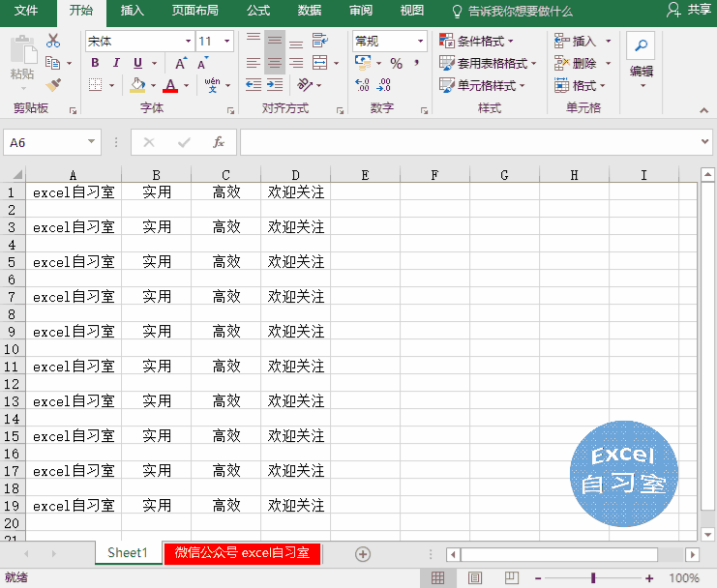Click the formula bar input
This screenshot has width=717, height=588.
[469, 142]
